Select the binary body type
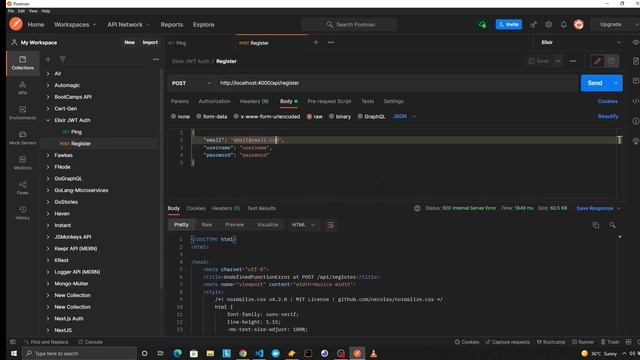This screenshot has height=360, width=640. (x=340, y=117)
